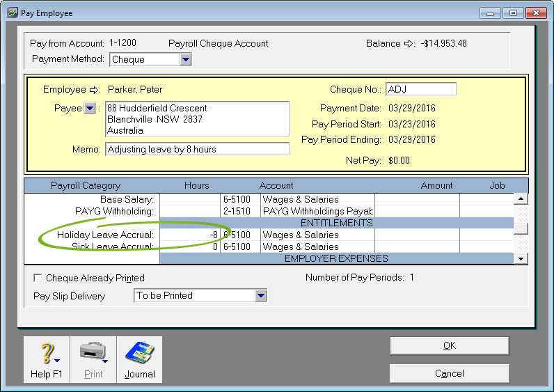Click the Cheque No. input field
Viewport: 554px width, 392px height.
pyautogui.click(x=420, y=89)
